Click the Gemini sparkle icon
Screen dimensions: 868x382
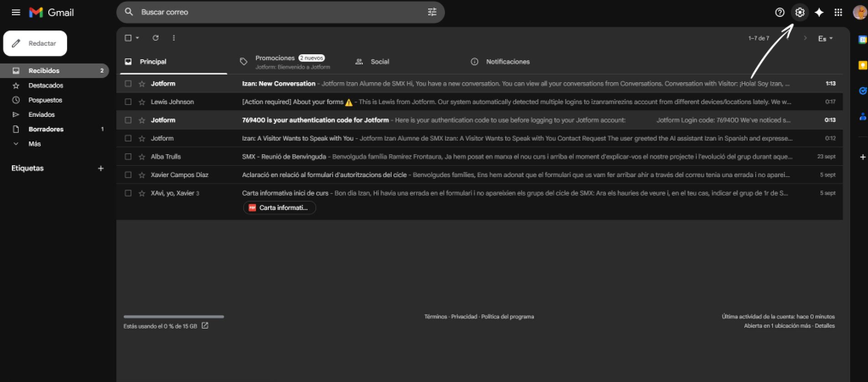pos(819,12)
